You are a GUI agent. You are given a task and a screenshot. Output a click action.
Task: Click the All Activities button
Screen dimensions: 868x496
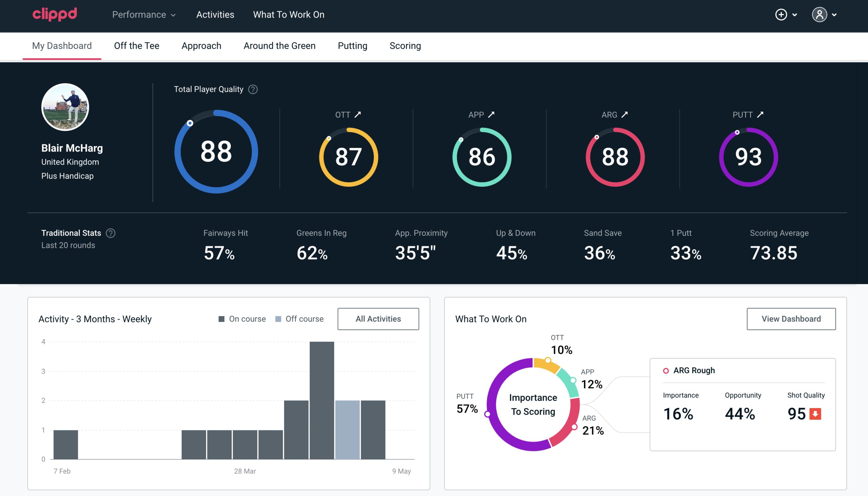click(x=378, y=319)
